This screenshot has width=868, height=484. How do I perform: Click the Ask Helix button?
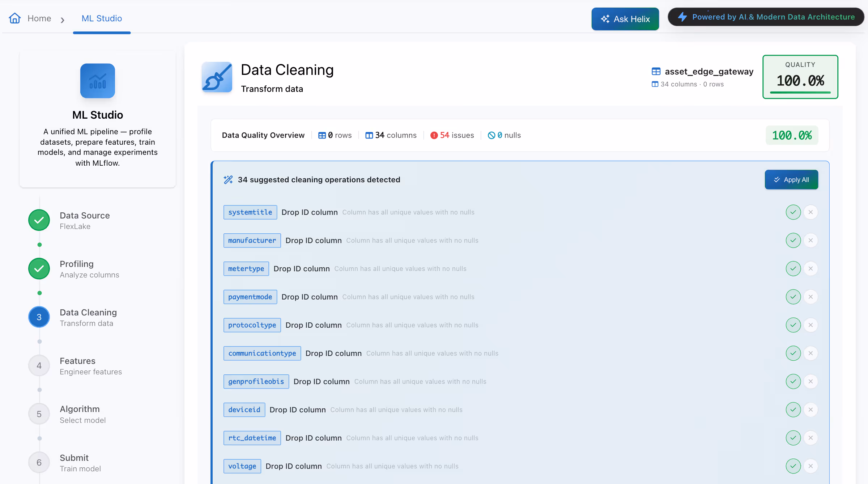click(625, 19)
